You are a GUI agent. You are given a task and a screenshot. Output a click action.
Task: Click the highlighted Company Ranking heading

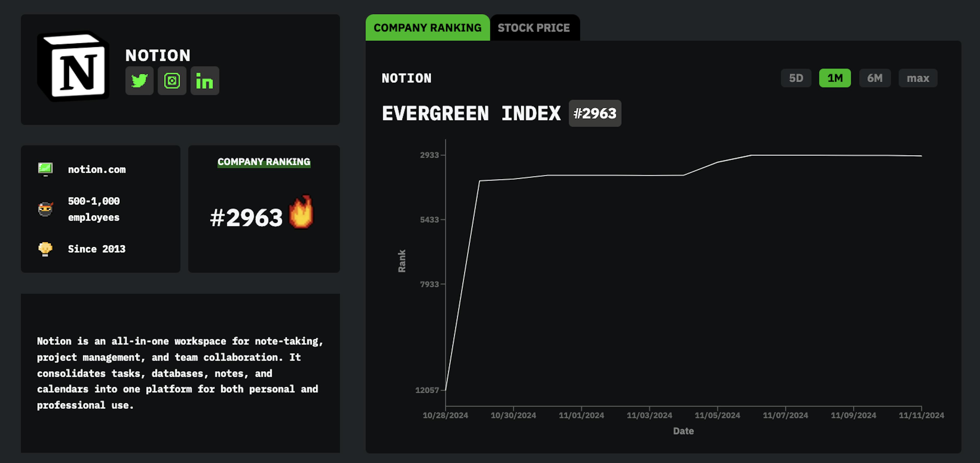point(264,162)
